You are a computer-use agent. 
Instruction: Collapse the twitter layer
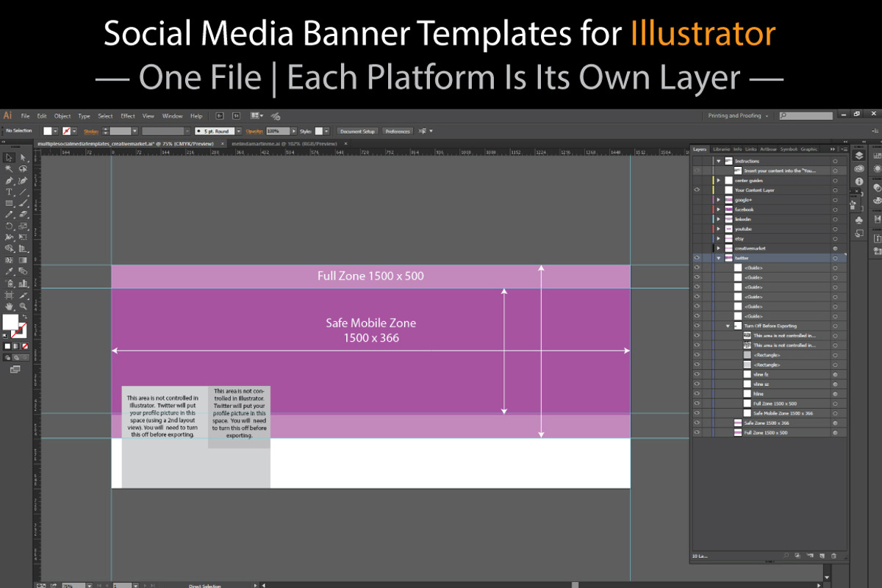click(719, 258)
